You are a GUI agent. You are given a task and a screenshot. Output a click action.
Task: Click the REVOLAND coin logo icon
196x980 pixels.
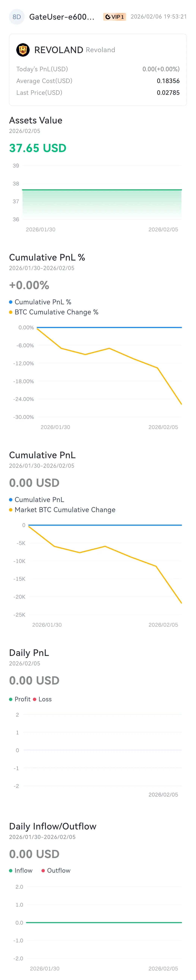23,50
